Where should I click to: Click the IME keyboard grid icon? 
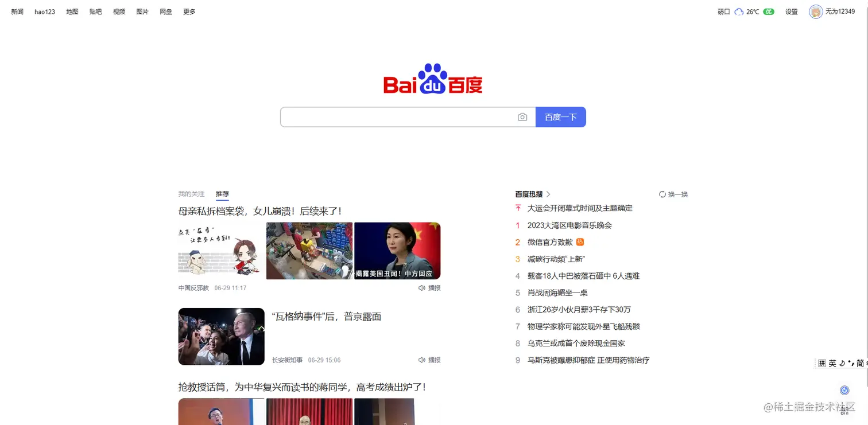tap(822, 363)
